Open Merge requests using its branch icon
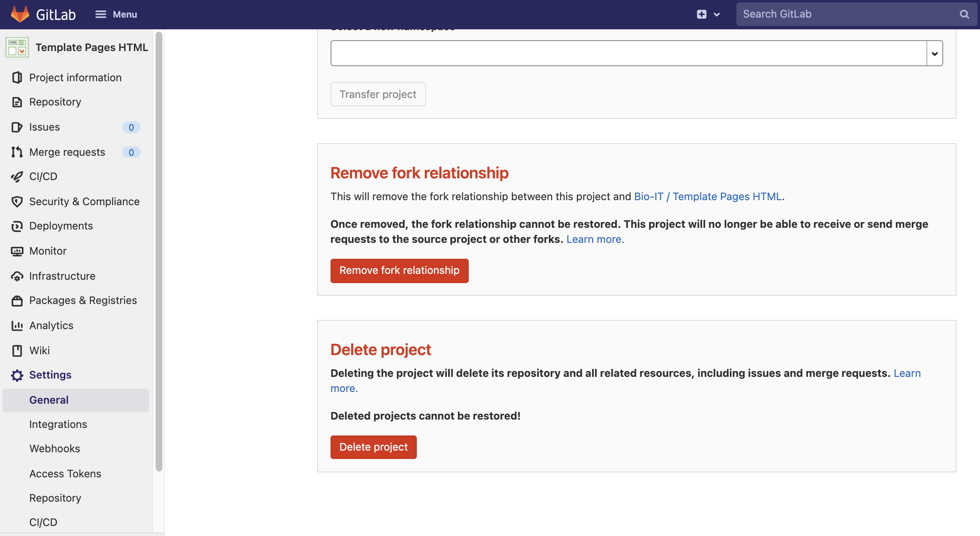The image size is (980, 536). click(17, 152)
